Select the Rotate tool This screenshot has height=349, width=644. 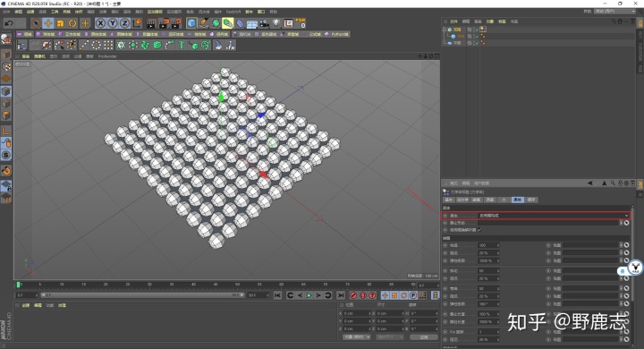tap(72, 23)
